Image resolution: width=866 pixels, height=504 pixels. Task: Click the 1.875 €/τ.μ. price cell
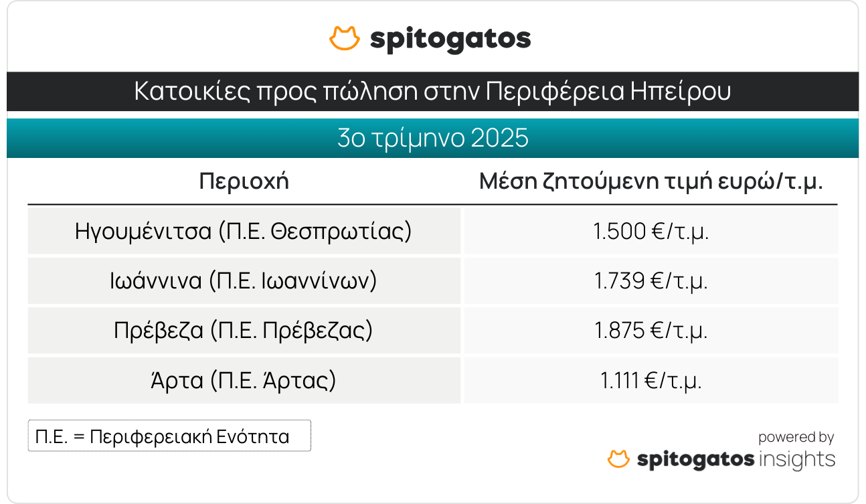651,331
